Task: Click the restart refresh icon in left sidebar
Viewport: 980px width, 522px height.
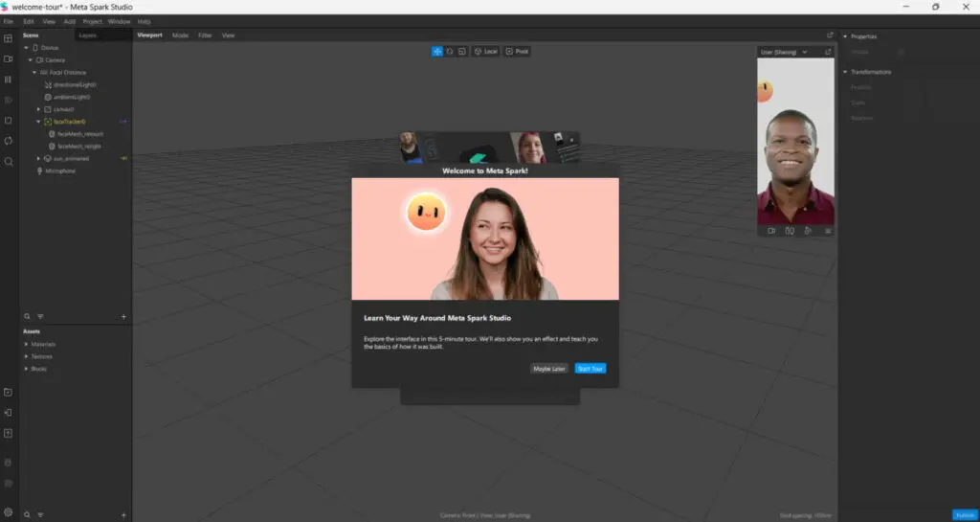Action: 8,141
